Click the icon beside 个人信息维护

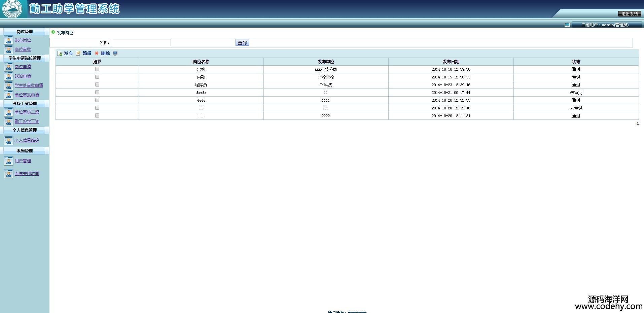(x=9, y=140)
